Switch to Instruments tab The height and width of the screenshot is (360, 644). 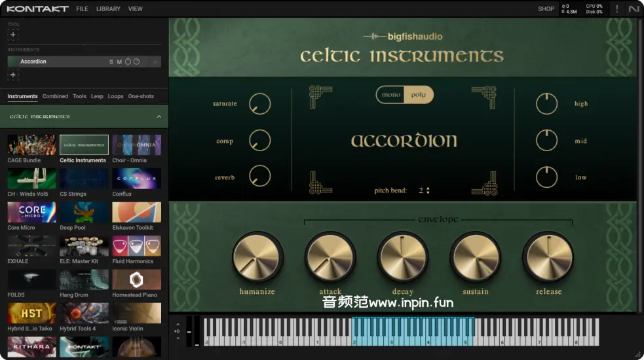22,96
